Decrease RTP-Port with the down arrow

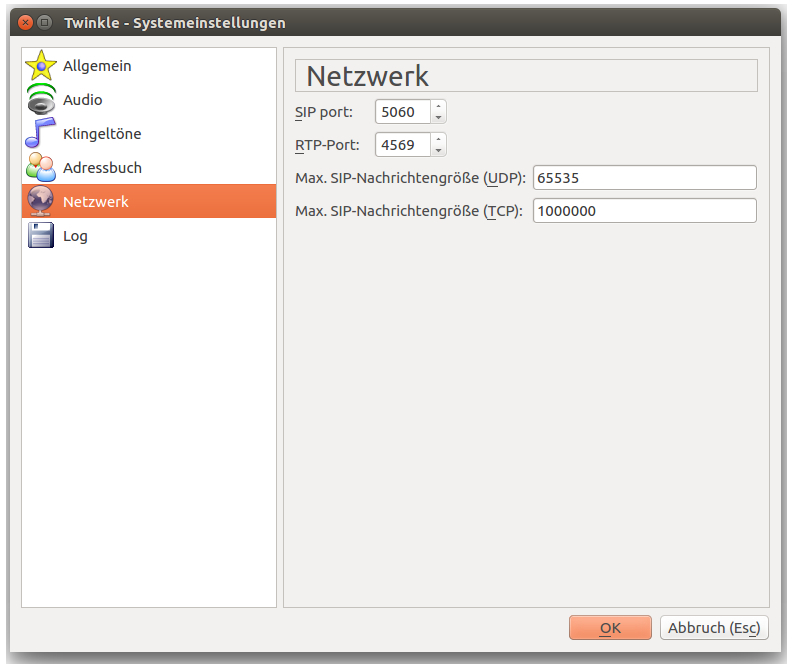438,151
